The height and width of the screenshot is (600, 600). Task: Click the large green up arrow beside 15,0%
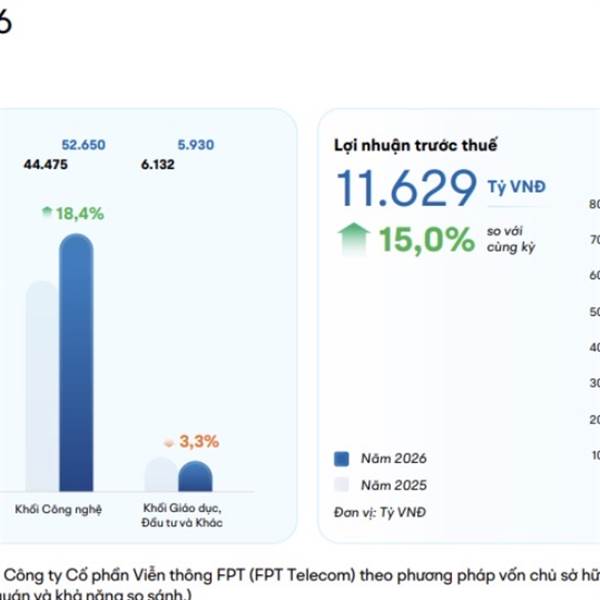353,239
